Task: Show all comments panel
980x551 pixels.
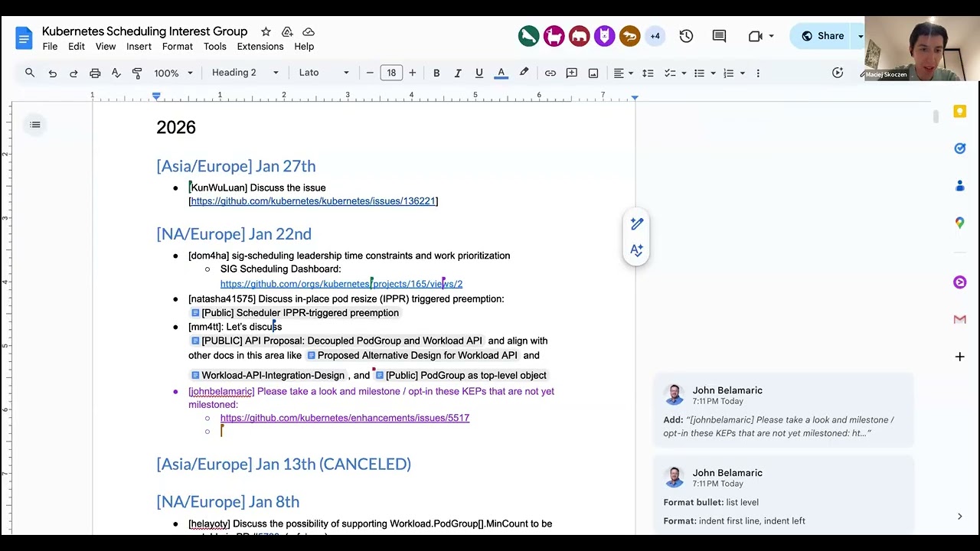Action: coord(719,36)
